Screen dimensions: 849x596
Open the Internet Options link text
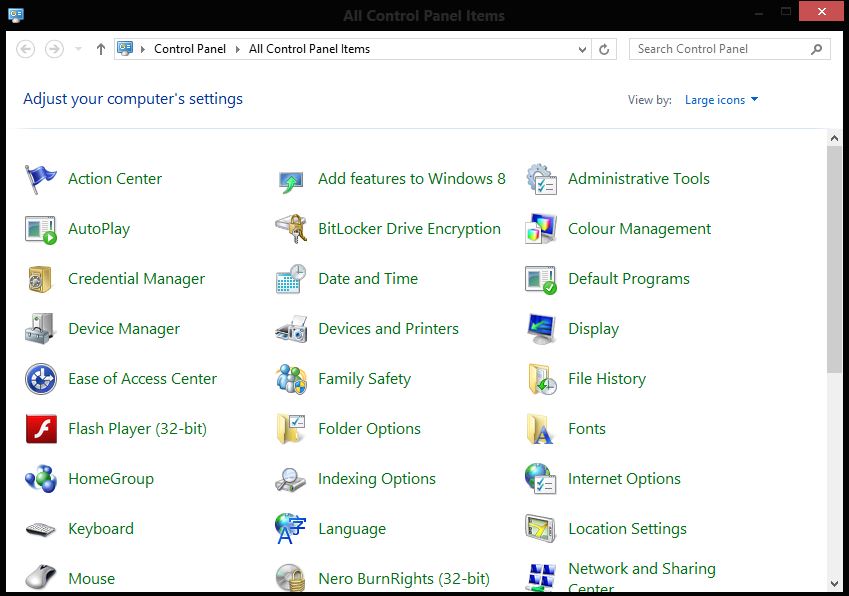(x=624, y=479)
